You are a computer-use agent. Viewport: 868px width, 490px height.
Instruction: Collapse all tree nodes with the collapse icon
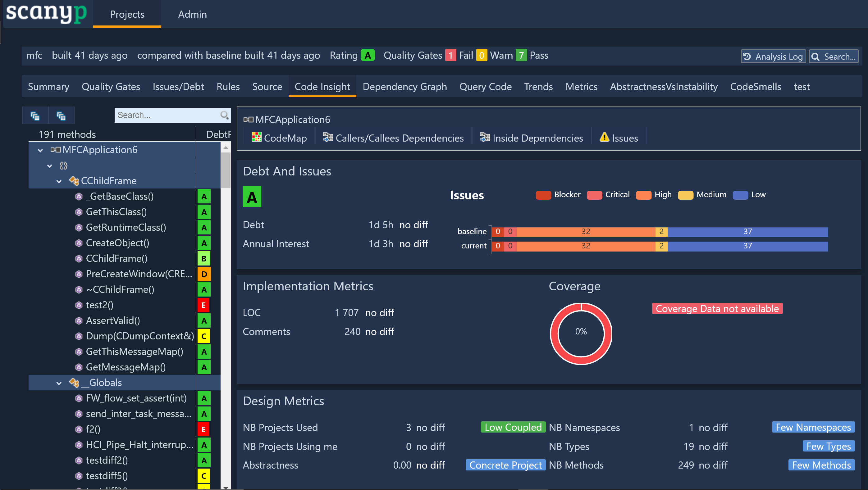[35, 115]
